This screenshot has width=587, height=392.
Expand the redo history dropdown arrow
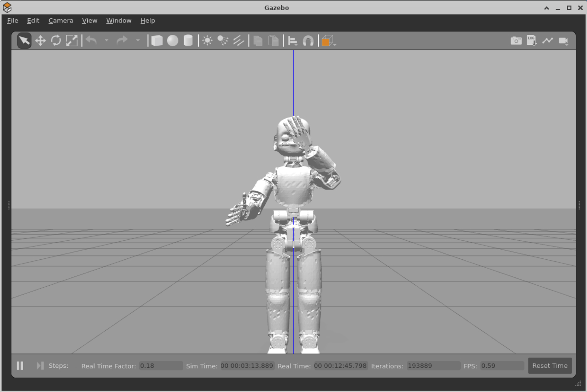click(x=138, y=41)
